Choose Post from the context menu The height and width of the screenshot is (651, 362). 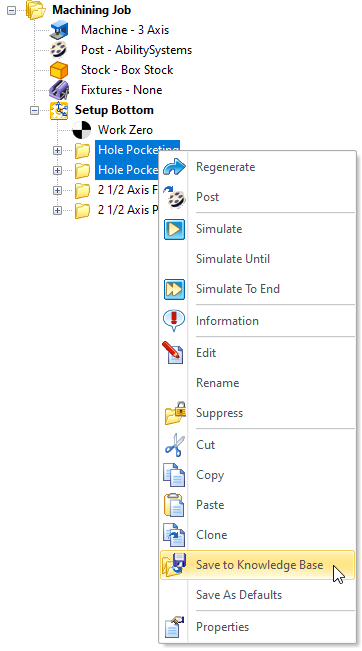pyautogui.click(x=257, y=197)
